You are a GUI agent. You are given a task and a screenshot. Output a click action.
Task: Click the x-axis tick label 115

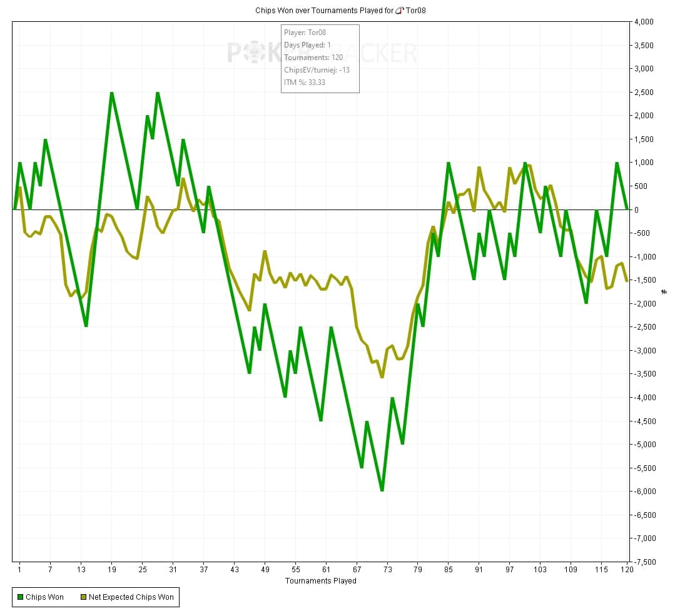pos(601,570)
